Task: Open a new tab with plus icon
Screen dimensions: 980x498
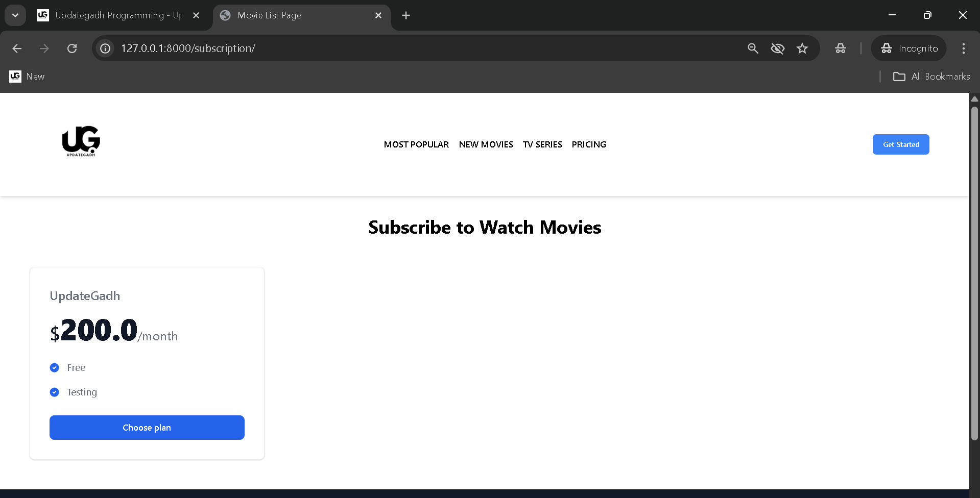Action: [406, 15]
